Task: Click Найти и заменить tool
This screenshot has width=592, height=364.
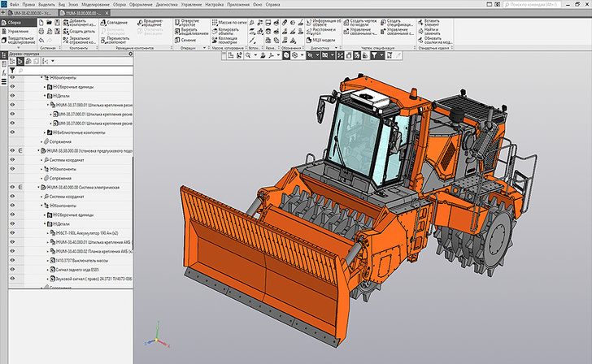Action: click(x=429, y=32)
